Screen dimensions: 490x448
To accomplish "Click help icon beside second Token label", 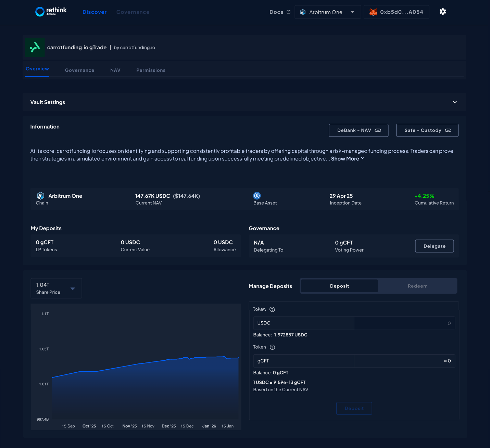I will 273,347.
